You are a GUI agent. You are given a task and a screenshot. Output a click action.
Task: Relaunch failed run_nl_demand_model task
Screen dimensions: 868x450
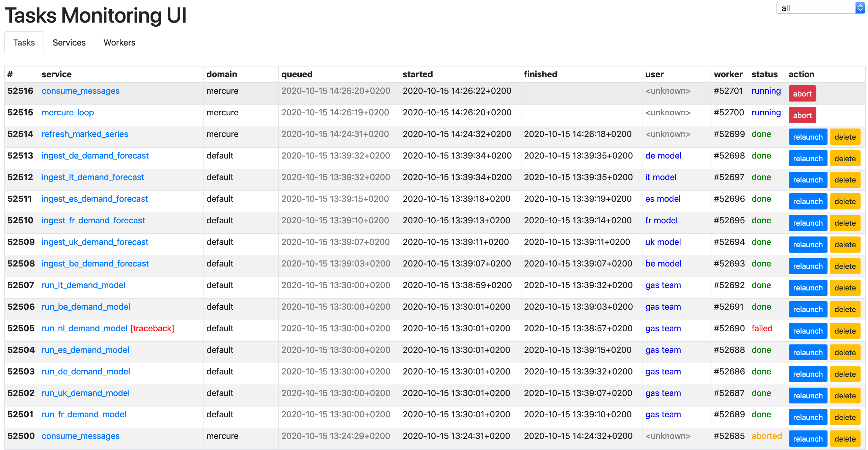pyautogui.click(x=807, y=331)
